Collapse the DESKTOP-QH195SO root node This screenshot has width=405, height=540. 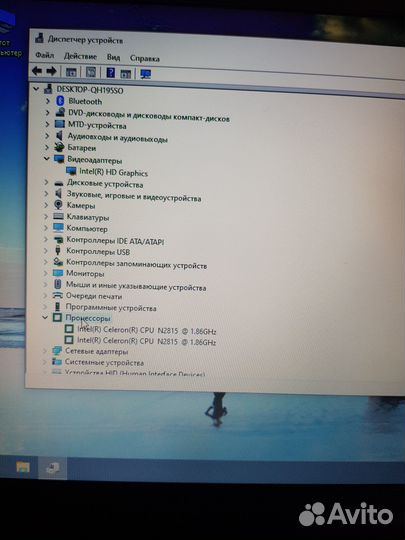click(36, 89)
